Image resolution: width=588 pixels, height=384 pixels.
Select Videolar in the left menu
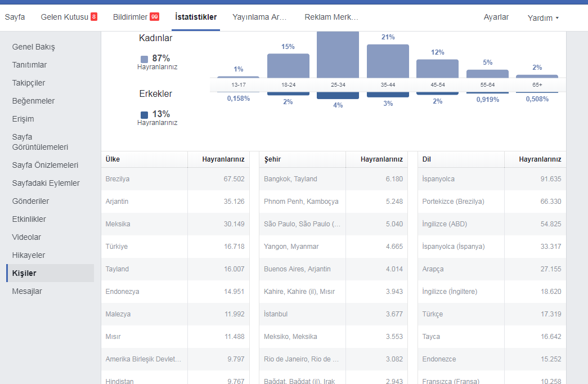(26, 237)
